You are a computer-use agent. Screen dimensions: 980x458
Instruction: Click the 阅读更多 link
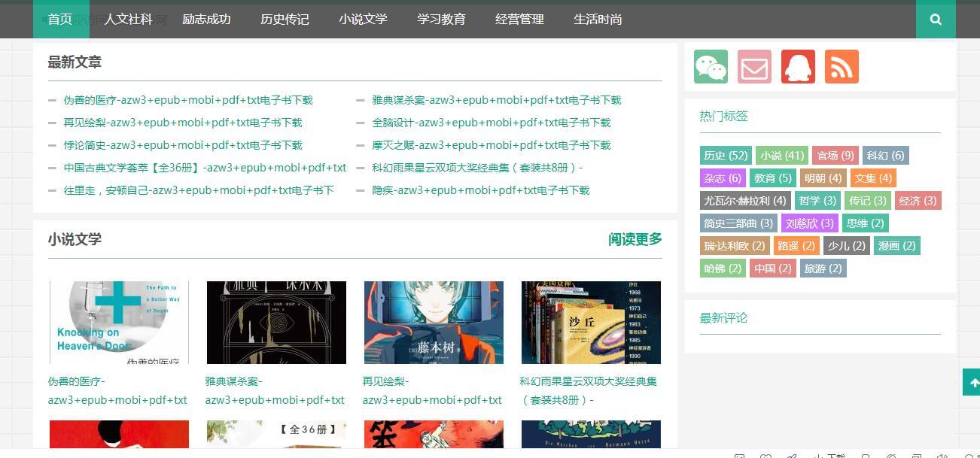(x=634, y=239)
